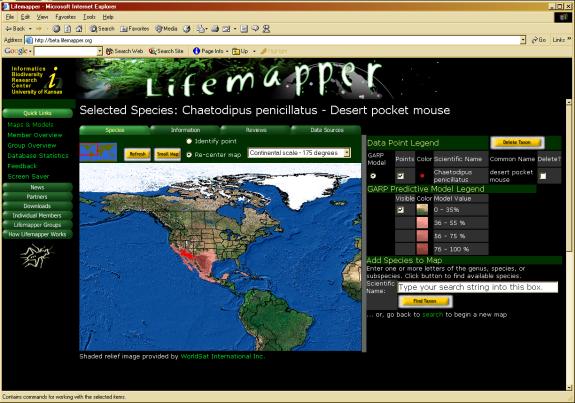Open the View menu
575x403 pixels.
(42, 17)
